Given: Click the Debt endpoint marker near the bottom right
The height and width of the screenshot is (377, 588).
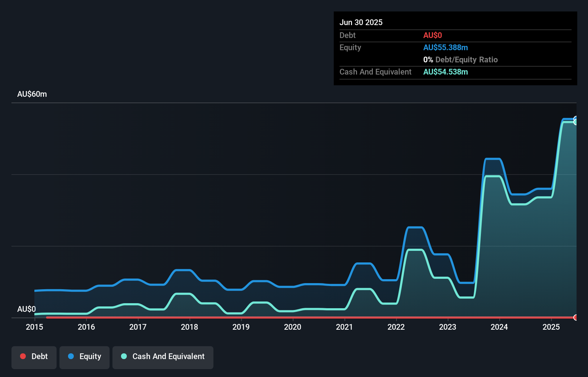Looking at the screenshot, I should (576, 318).
